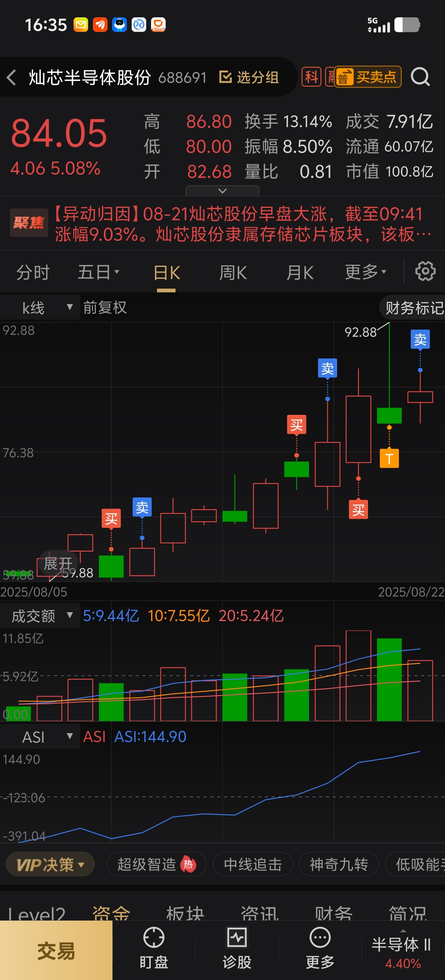Tap 前复权 adjustment setting

tap(104, 307)
